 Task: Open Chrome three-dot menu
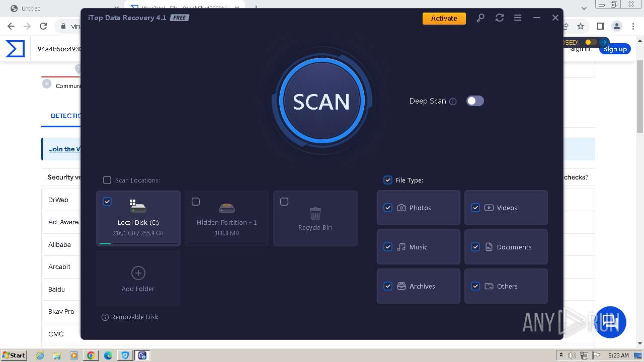633,26
